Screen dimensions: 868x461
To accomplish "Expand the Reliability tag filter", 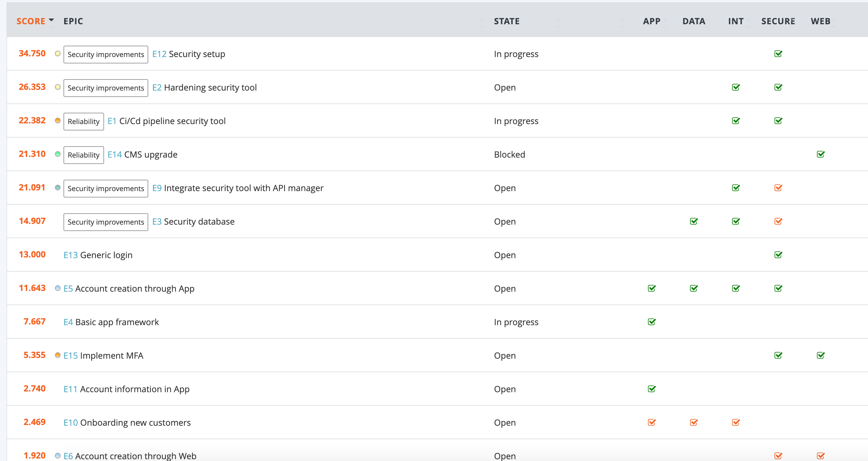I will click(83, 121).
